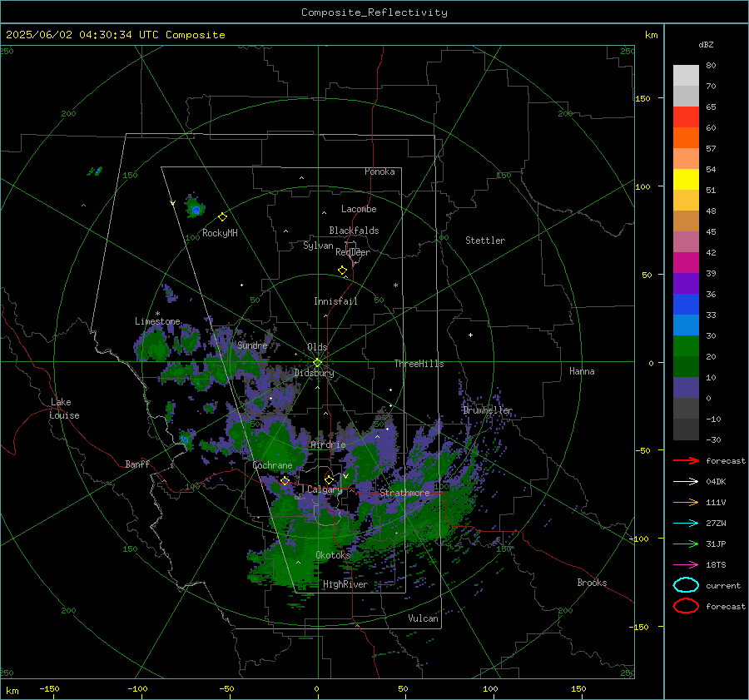
Task: Click the Innisfail city label
Action: (x=335, y=301)
